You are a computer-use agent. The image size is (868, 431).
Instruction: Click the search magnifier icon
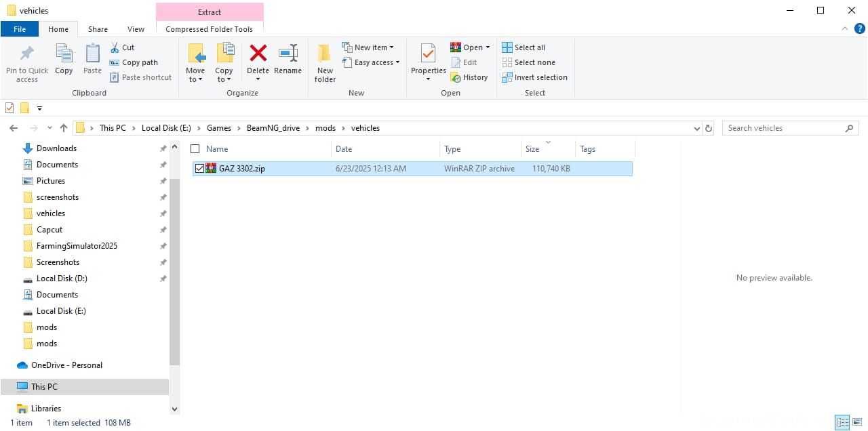point(849,128)
